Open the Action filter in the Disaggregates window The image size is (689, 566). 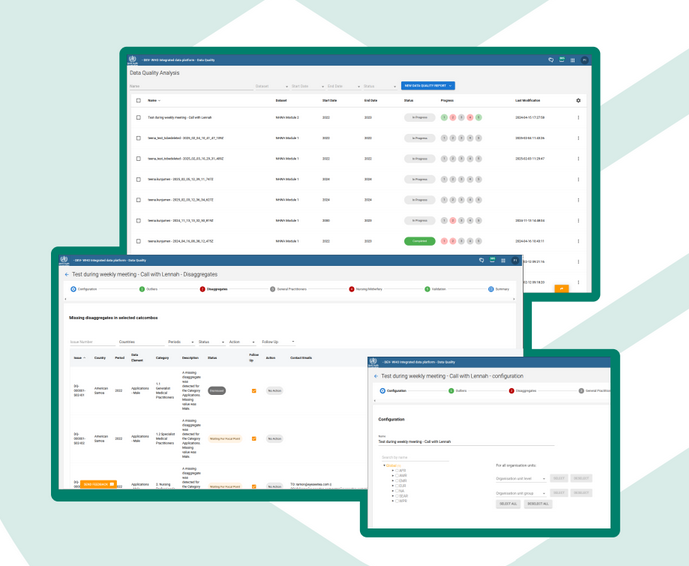pyautogui.click(x=242, y=342)
